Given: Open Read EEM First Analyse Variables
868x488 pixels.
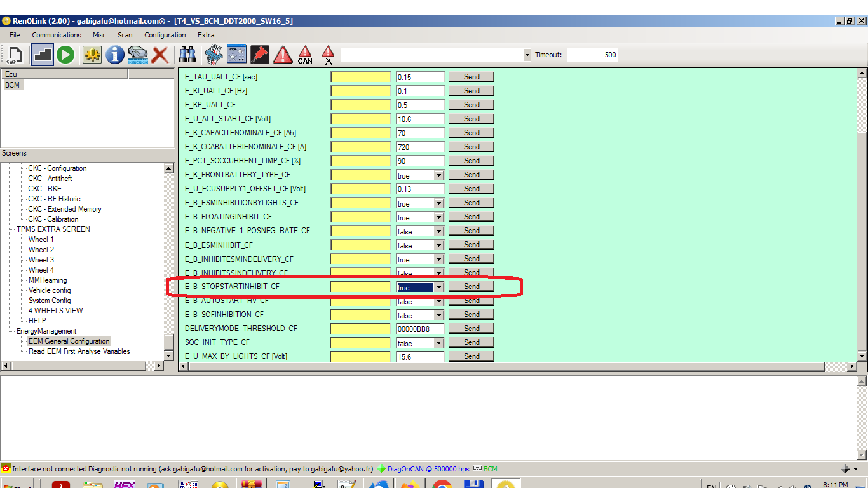Looking at the screenshot, I should [79, 351].
